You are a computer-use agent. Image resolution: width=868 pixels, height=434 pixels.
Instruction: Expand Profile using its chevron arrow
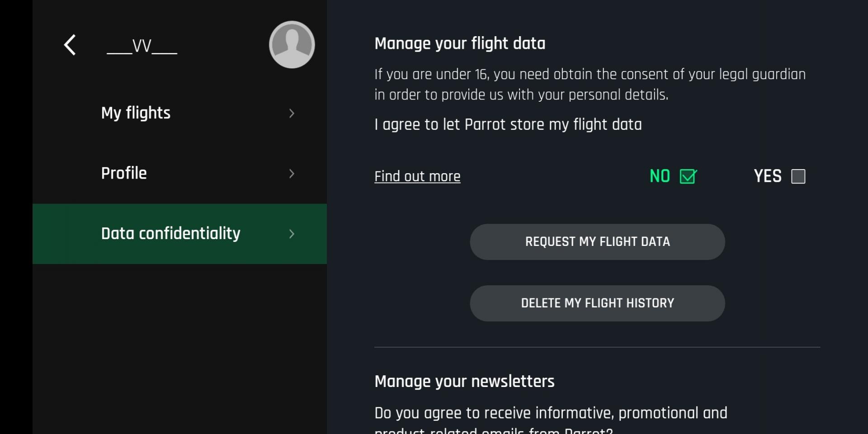pos(292,174)
